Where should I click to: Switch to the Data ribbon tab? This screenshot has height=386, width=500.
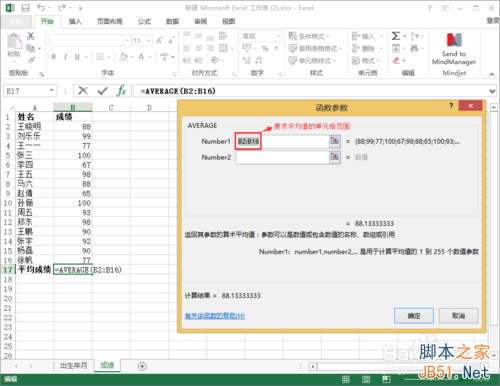point(172,22)
